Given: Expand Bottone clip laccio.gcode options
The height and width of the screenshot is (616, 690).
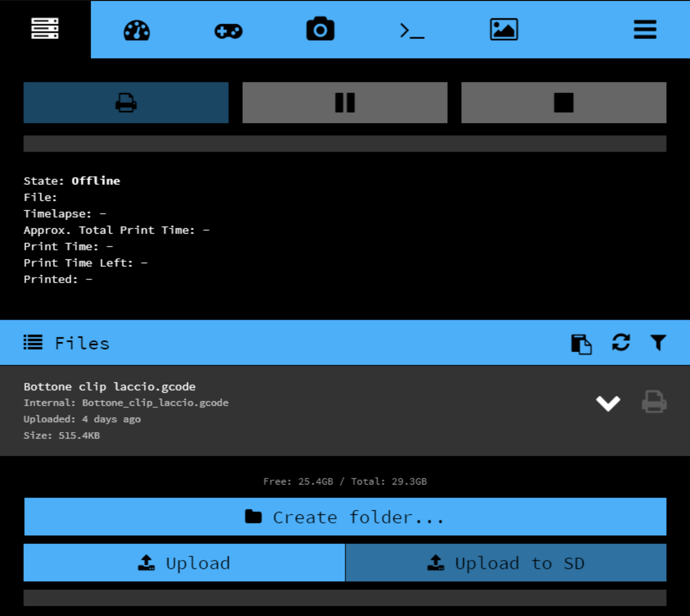Looking at the screenshot, I should [608, 403].
